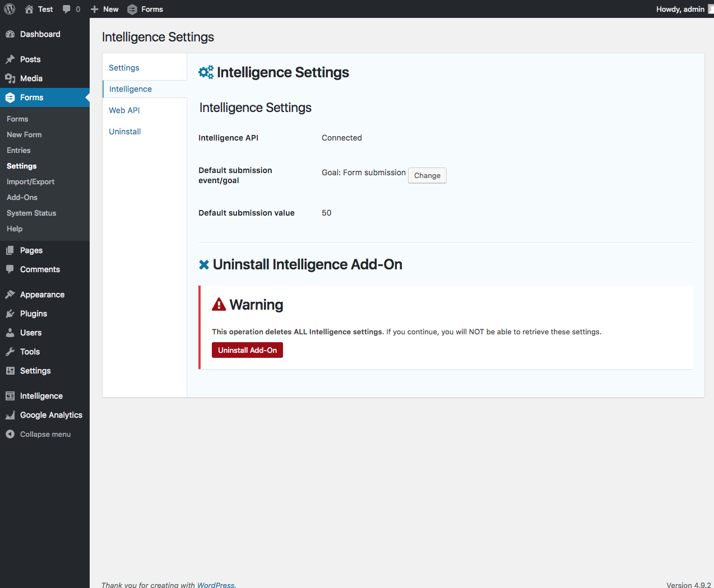Click the Test site name in admin bar
Image resolution: width=714 pixels, height=588 pixels.
45,9
